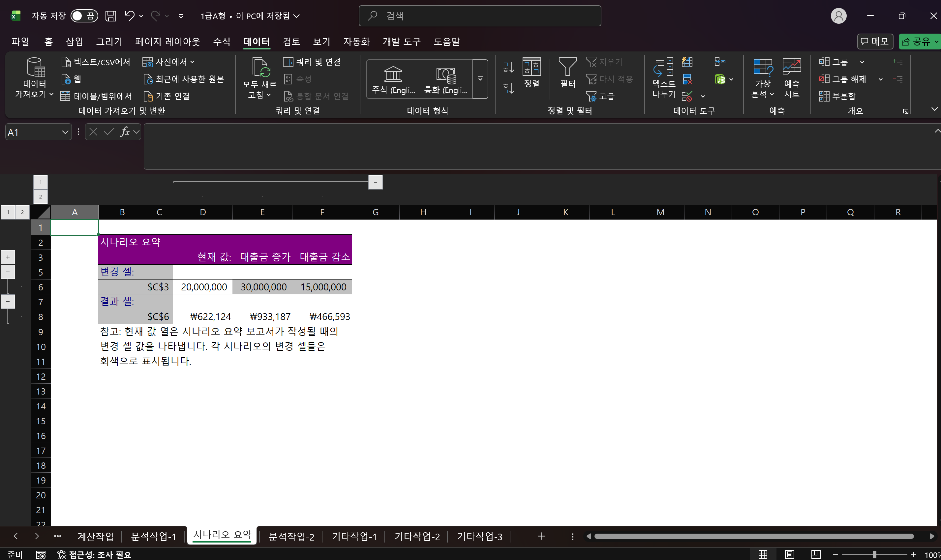The image size is (941, 560).
Task: Click the Undo arrow icon
Action: 130,16
